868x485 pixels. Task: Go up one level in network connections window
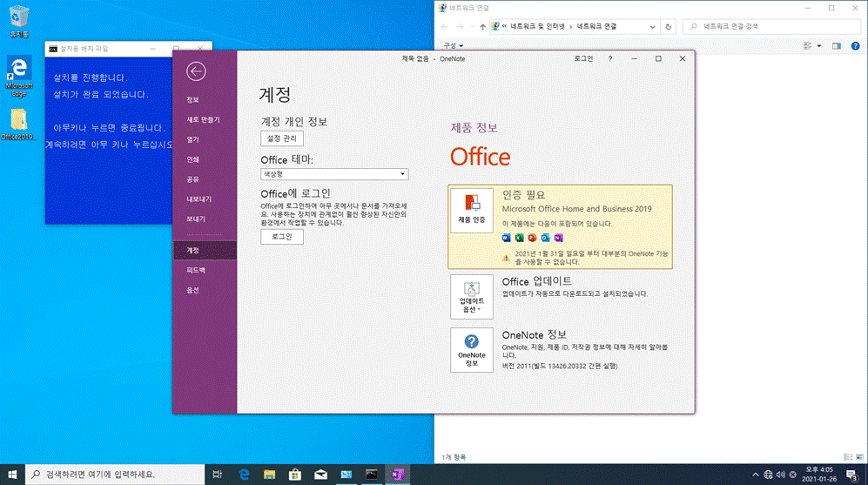click(x=482, y=27)
